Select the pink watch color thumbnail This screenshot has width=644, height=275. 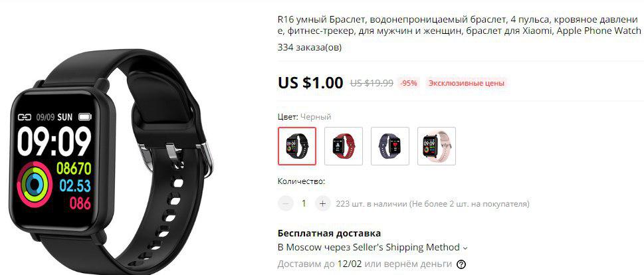point(436,146)
